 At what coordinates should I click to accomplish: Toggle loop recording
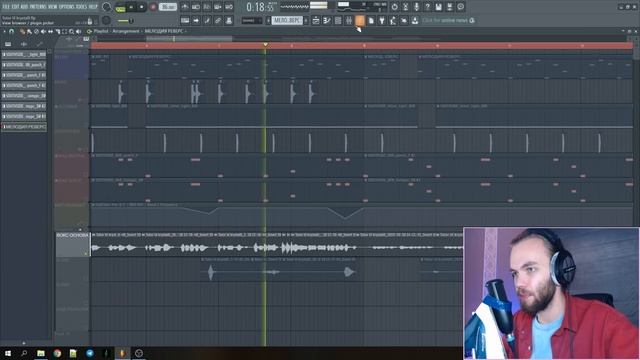tap(229, 7)
